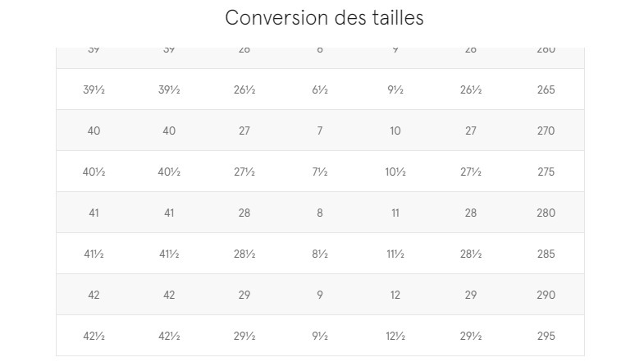Select the 7½ size cell
The width and height of the screenshot is (644, 362).
(x=320, y=172)
